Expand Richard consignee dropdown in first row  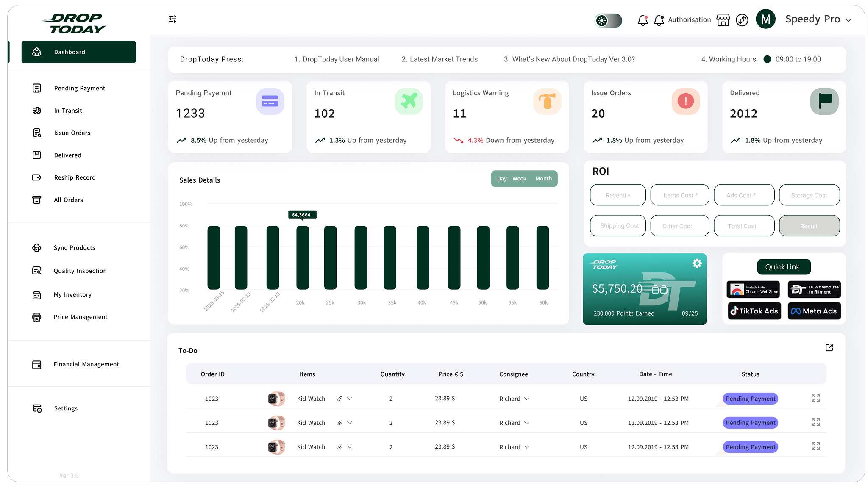pos(526,399)
